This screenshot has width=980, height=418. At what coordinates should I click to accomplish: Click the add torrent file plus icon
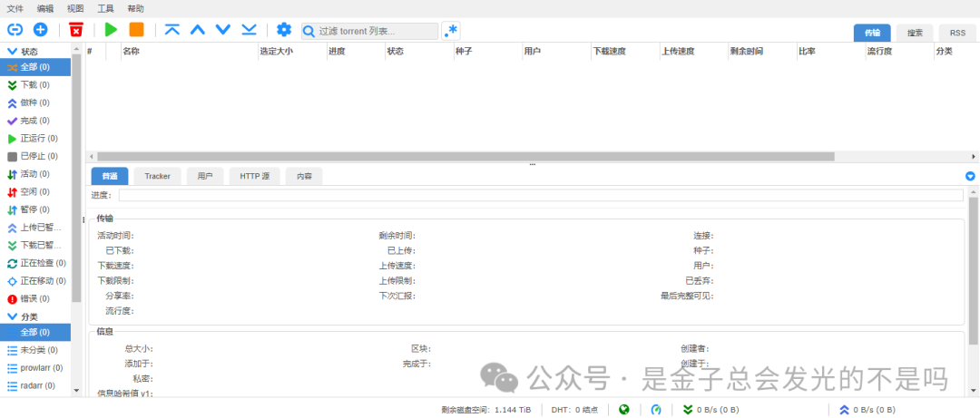pyautogui.click(x=40, y=30)
